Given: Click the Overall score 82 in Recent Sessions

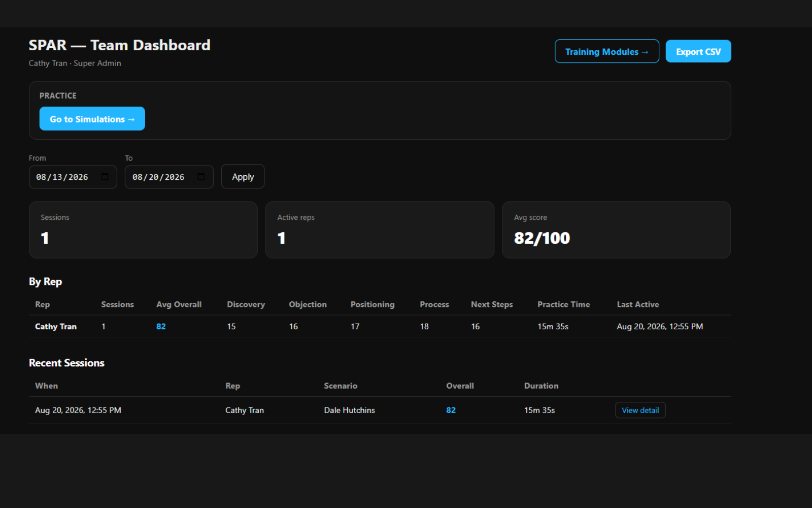Looking at the screenshot, I should [451, 410].
